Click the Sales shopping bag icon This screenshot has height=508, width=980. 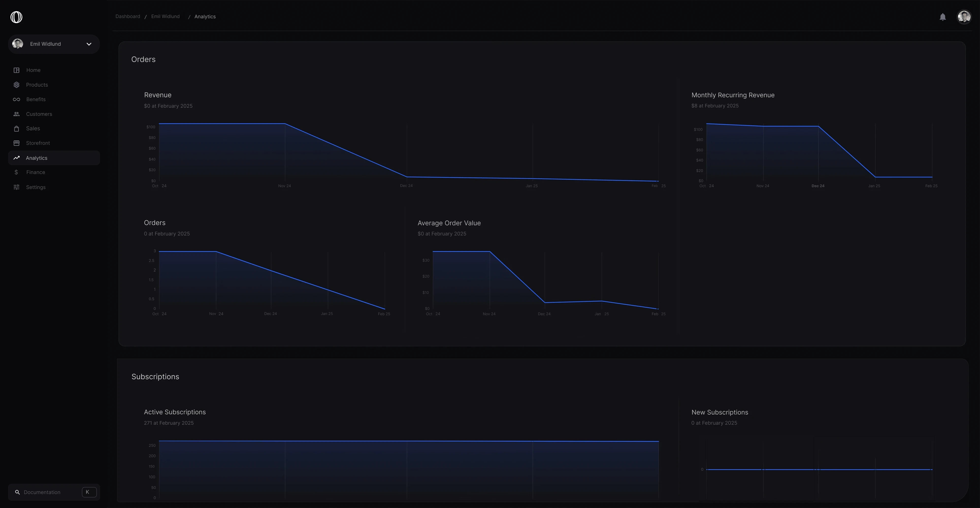(16, 129)
